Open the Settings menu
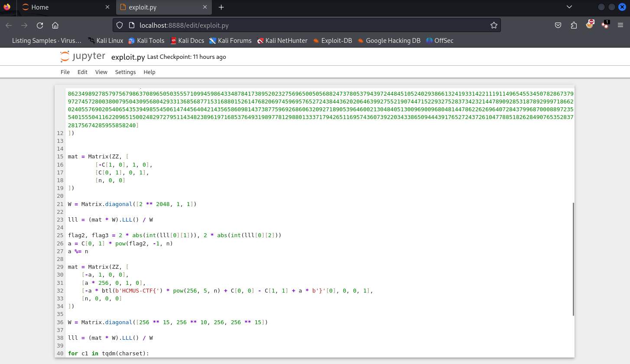 pyautogui.click(x=126, y=72)
